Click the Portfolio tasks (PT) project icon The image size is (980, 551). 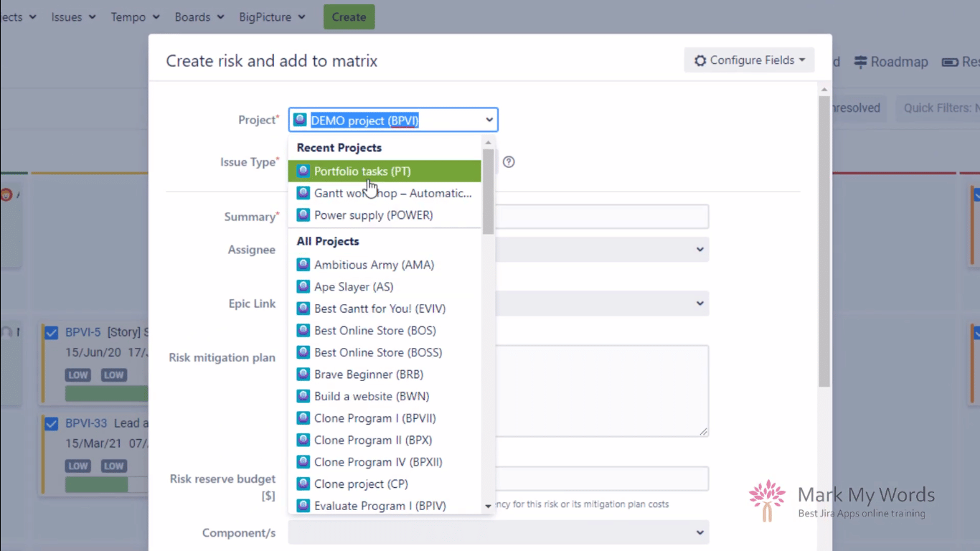[x=303, y=171]
